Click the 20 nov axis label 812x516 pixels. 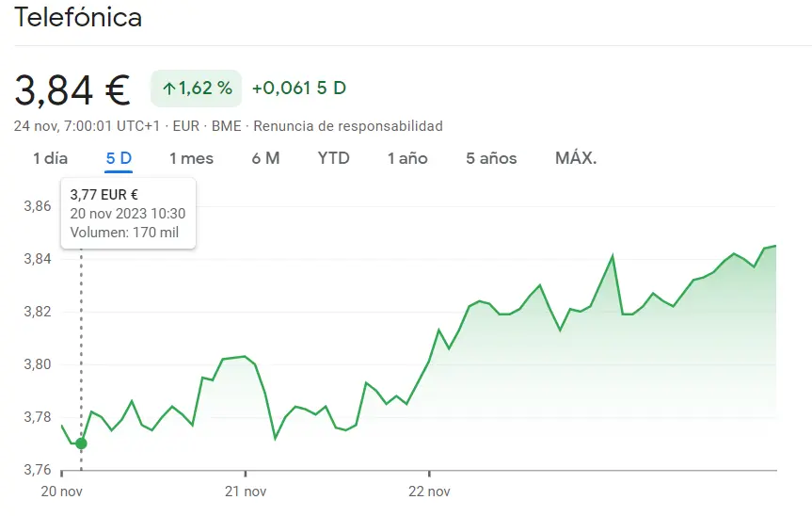pyautogui.click(x=61, y=492)
